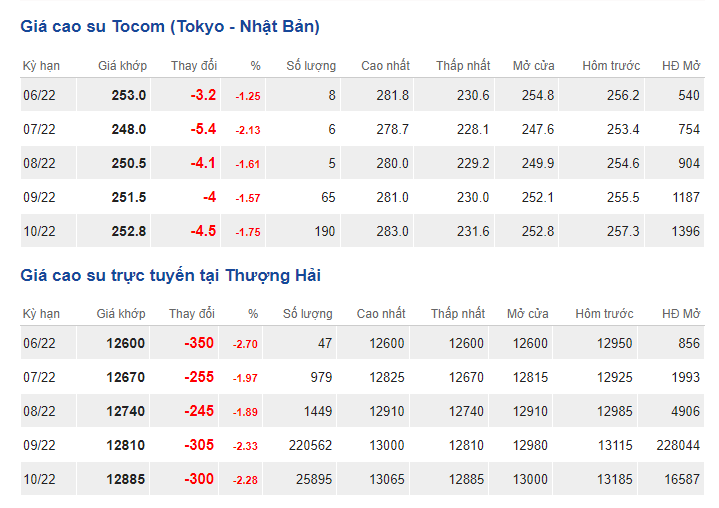Click the 'Giá khớp' column header in the Tocom table
The width and height of the screenshot is (719, 508).
[122, 66]
